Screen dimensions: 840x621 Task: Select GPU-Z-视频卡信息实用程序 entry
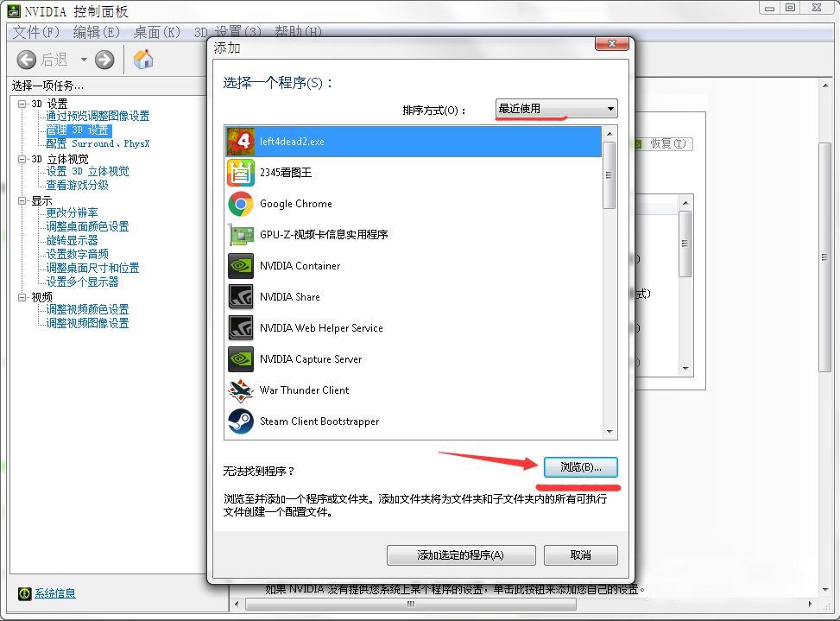pyautogui.click(x=414, y=235)
